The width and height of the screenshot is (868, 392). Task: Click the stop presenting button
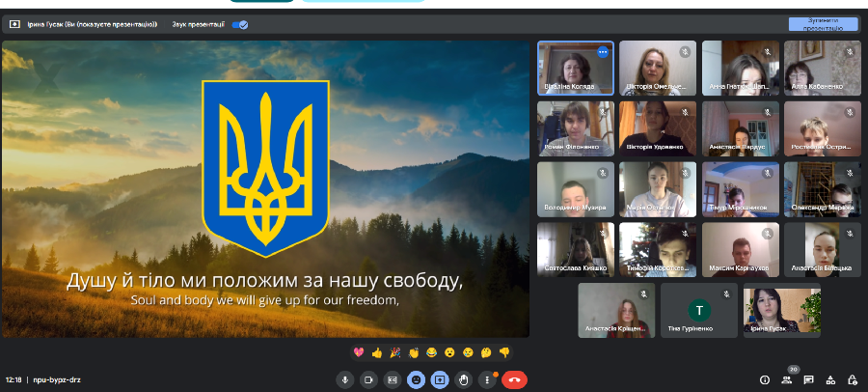pos(822,24)
